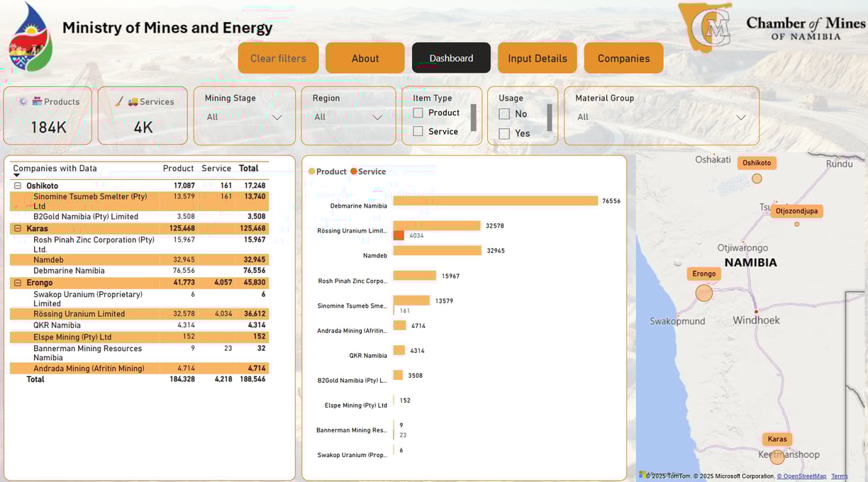Select the Bannerman Mining Resources Namibia table row

(x=140, y=353)
